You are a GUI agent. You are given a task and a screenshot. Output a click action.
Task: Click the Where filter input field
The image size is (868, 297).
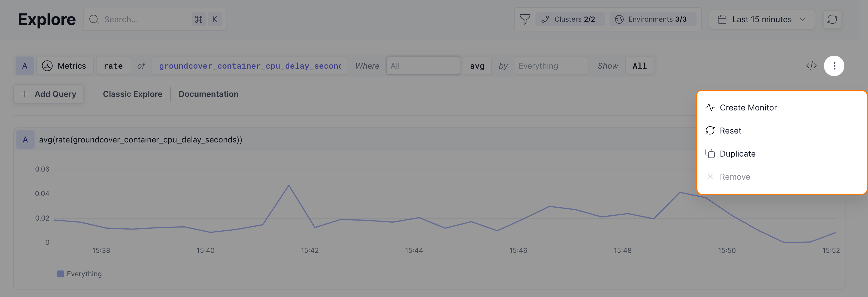tap(422, 66)
